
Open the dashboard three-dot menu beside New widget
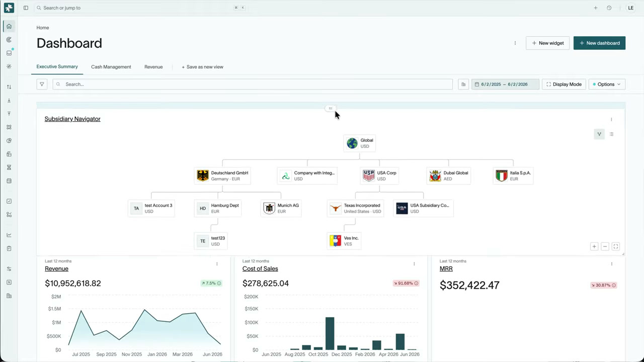click(515, 43)
